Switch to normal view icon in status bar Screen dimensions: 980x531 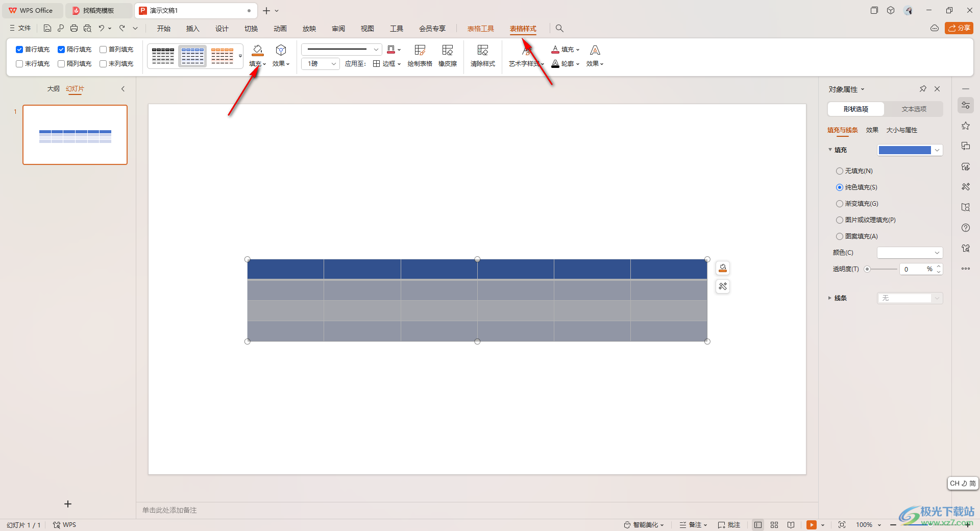[758, 525]
